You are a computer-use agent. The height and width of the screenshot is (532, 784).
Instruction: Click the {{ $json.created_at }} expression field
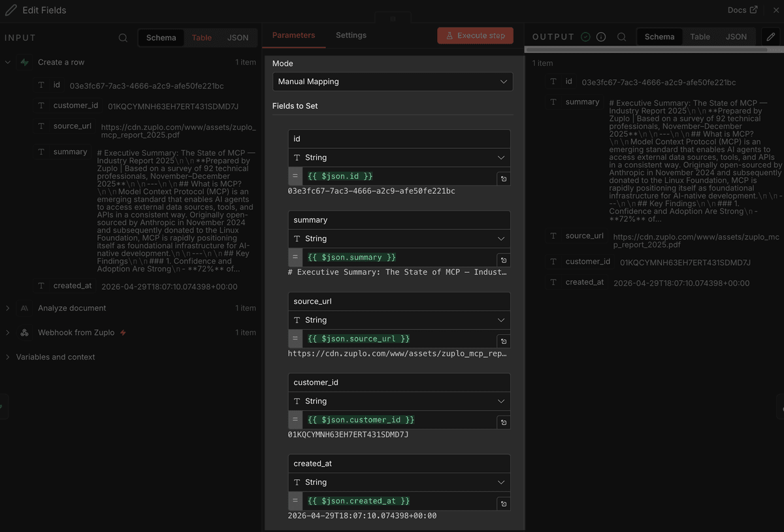pos(399,501)
